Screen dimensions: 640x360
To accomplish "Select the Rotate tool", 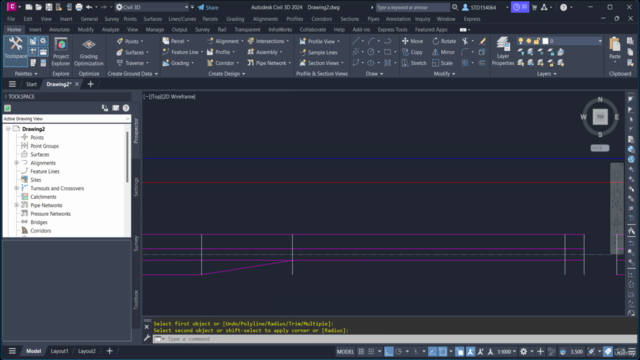I will [444, 41].
